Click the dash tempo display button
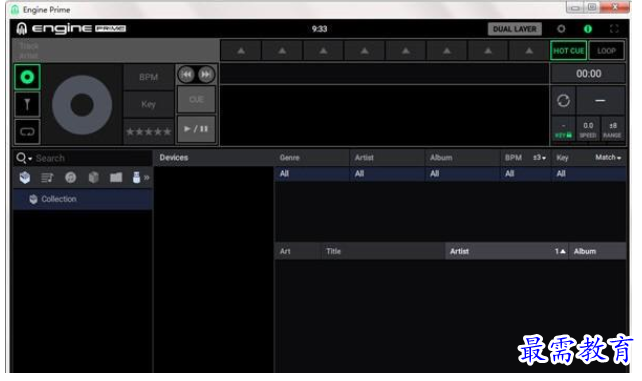The image size is (642, 381). click(x=600, y=100)
